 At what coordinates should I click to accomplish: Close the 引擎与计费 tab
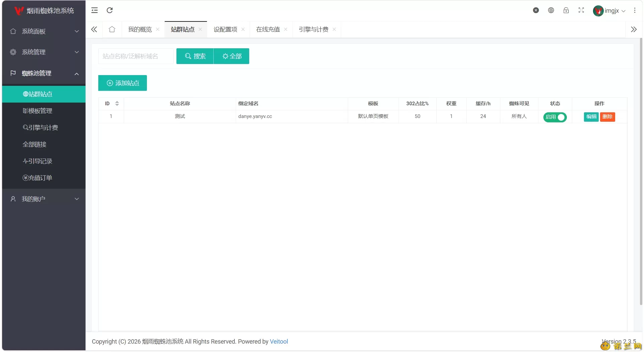pos(334,30)
